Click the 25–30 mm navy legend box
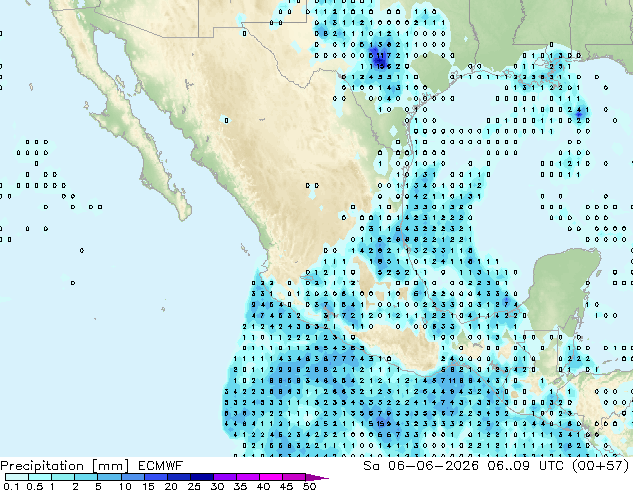The height and width of the screenshot is (490, 634). (x=202, y=477)
